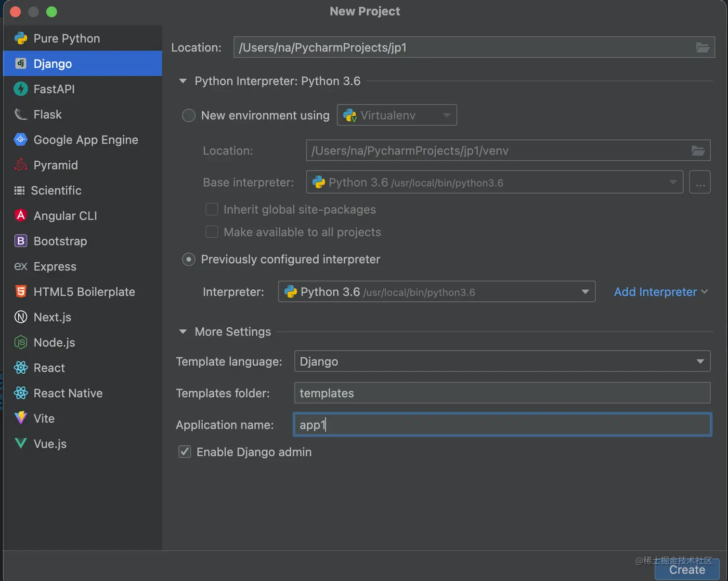Collapse the More Settings section
The width and height of the screenshot is (728, 581).
tap(183, 332)
